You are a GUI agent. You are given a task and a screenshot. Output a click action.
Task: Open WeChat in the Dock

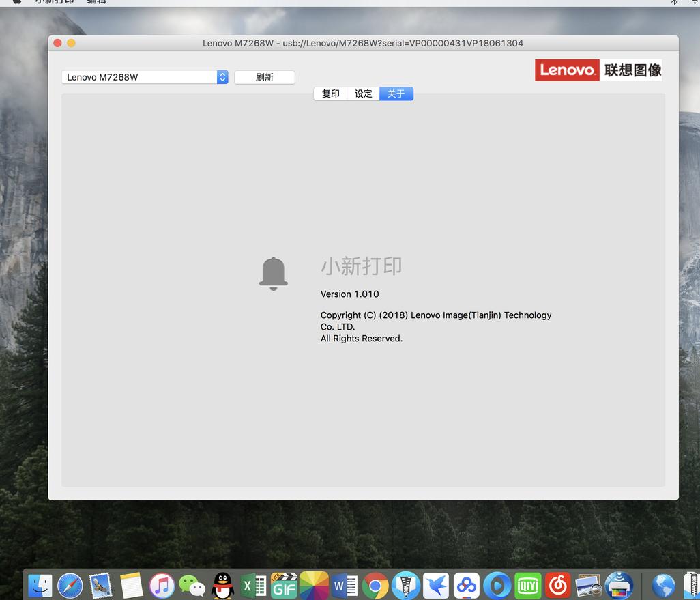click(192, 585)
